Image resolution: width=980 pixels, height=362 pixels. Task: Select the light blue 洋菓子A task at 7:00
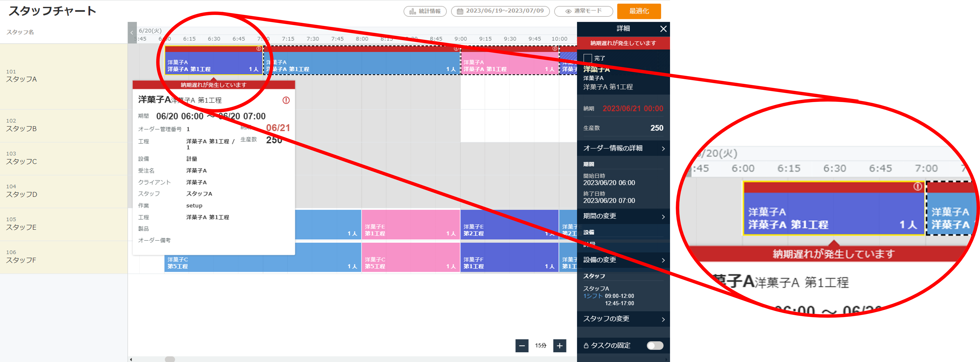[362, 60]
